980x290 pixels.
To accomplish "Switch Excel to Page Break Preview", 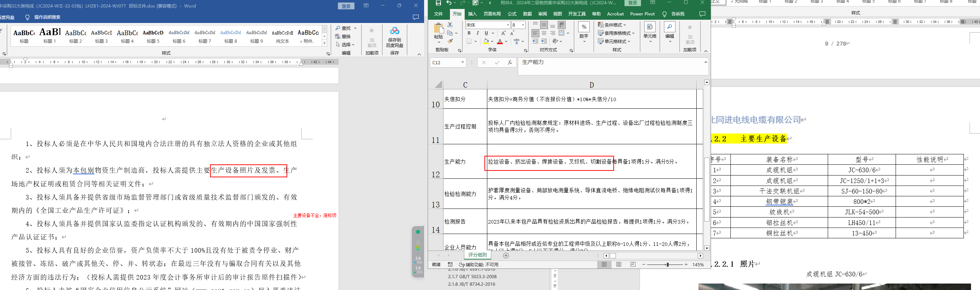I will coord(633,265).
